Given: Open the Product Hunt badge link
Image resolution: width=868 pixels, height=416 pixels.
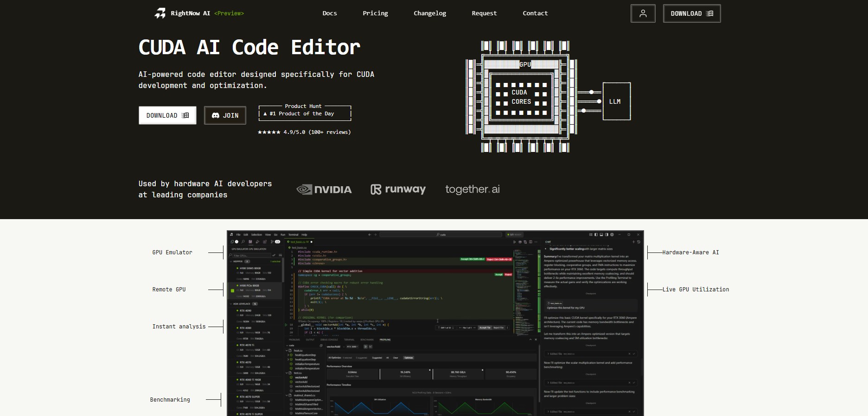Looking at the screenshot, I should click(x=305, y=113).
